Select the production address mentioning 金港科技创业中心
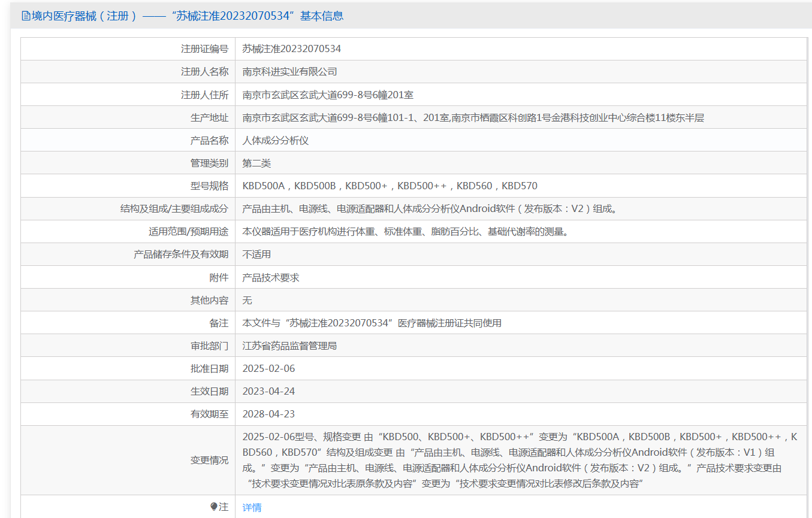812x518 pixels. tap(473, 117)
